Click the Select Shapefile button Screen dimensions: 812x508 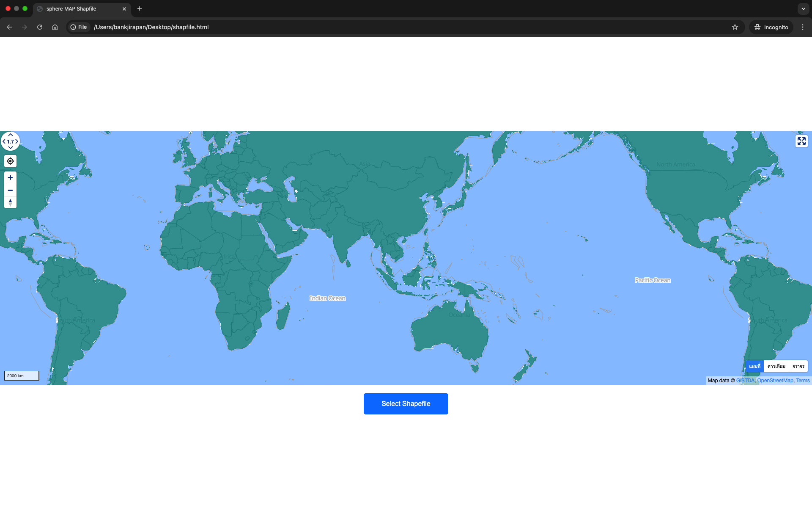[406, 403]
